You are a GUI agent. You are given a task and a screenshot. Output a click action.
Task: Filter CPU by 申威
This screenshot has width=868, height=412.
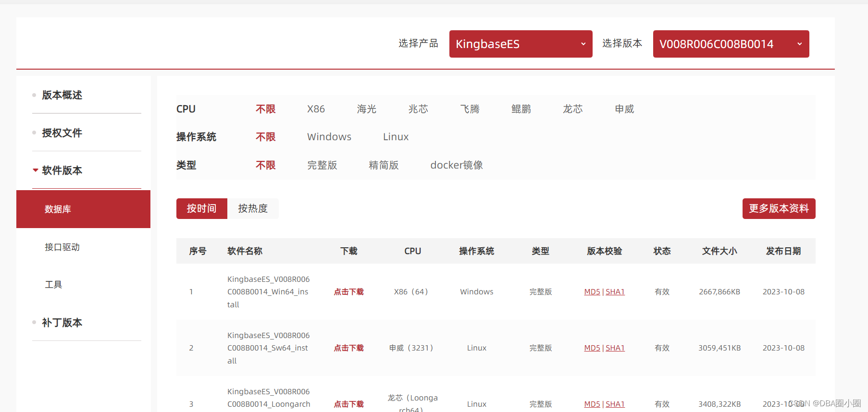click(624, 109)
